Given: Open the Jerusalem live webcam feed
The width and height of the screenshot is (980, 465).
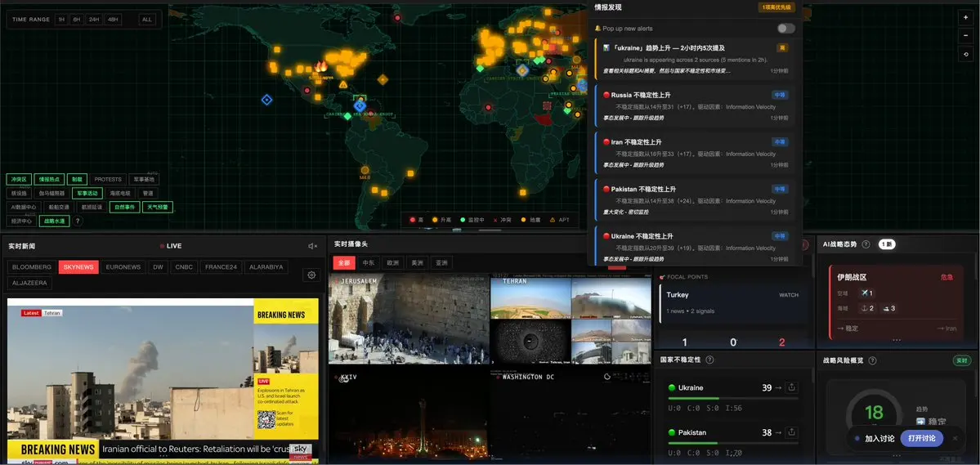Looking at the screenshot, I should [x=408, y=319].
